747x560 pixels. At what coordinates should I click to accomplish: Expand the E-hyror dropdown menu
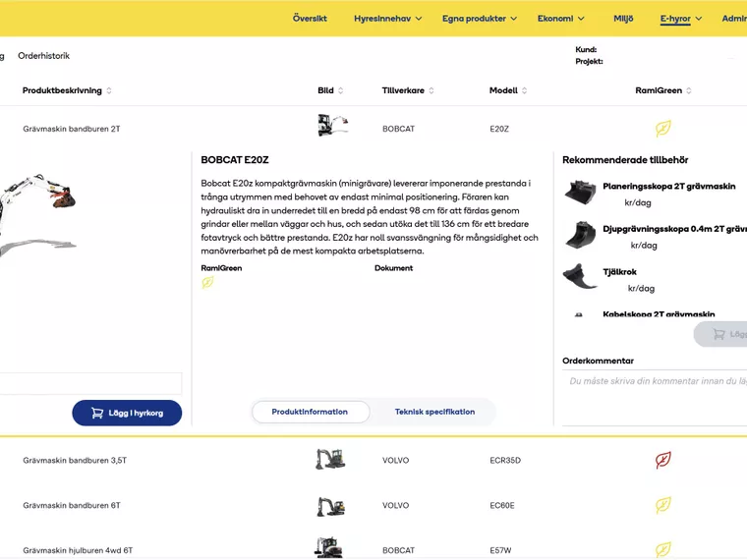click(681, 19)
